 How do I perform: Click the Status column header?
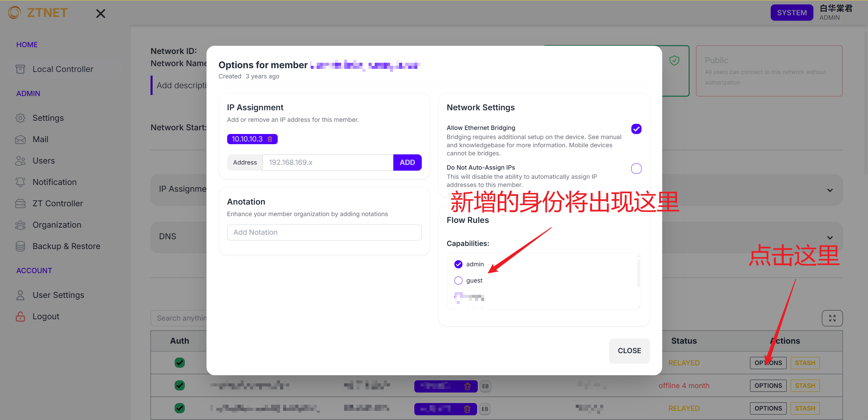pos(684,341)
